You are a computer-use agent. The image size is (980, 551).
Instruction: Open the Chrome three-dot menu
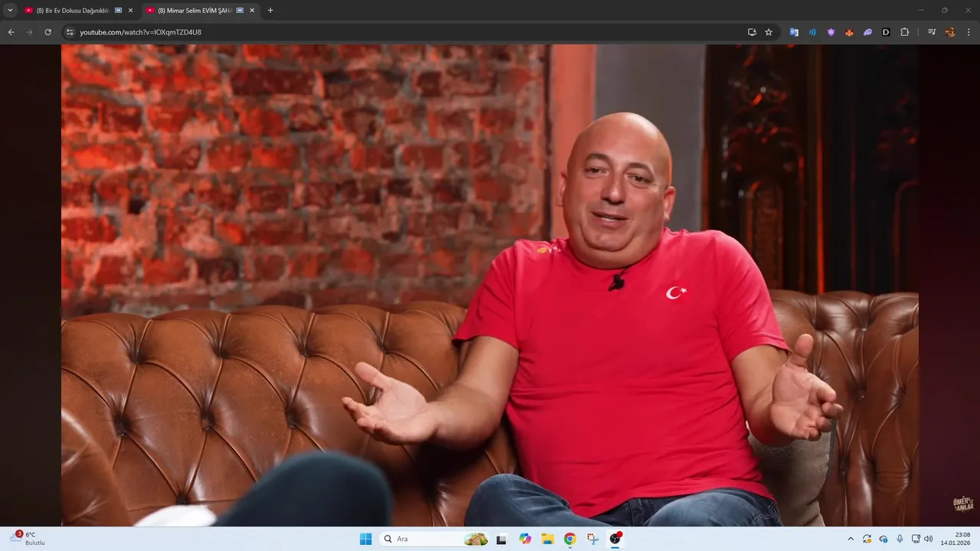click(x=969, y=32)
